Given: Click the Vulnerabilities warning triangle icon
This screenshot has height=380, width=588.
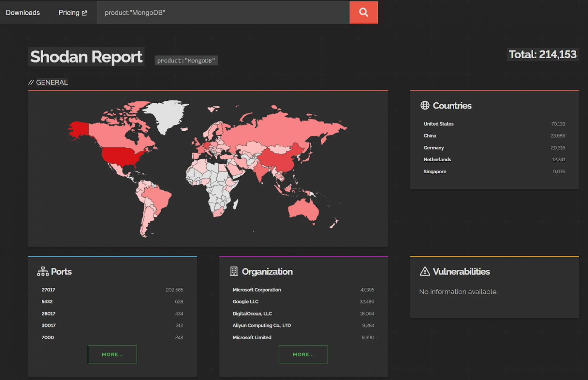Looking at the screenshot, I should 425,272.
